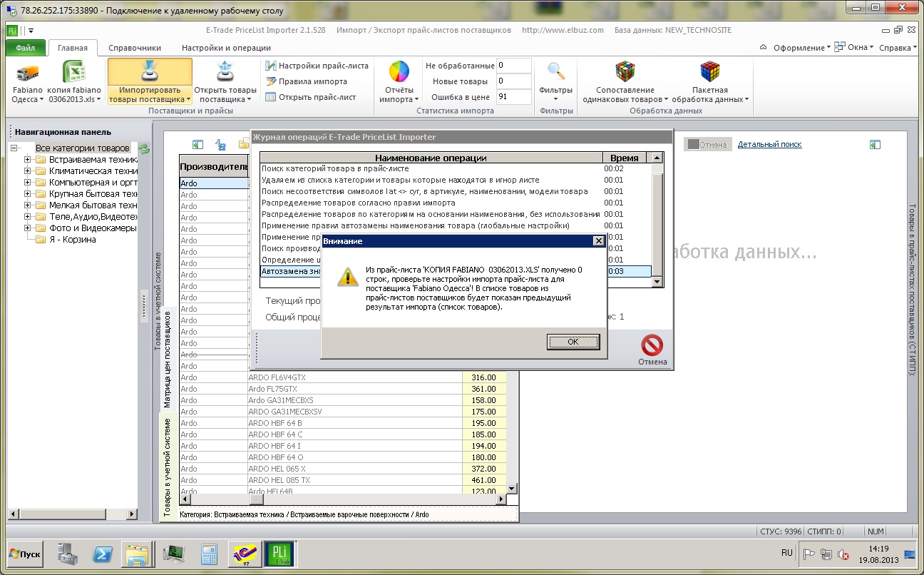Screen dimensions: 924x575
Task: Switch to the Главная ribbon tab
Action: coord(73,48)
